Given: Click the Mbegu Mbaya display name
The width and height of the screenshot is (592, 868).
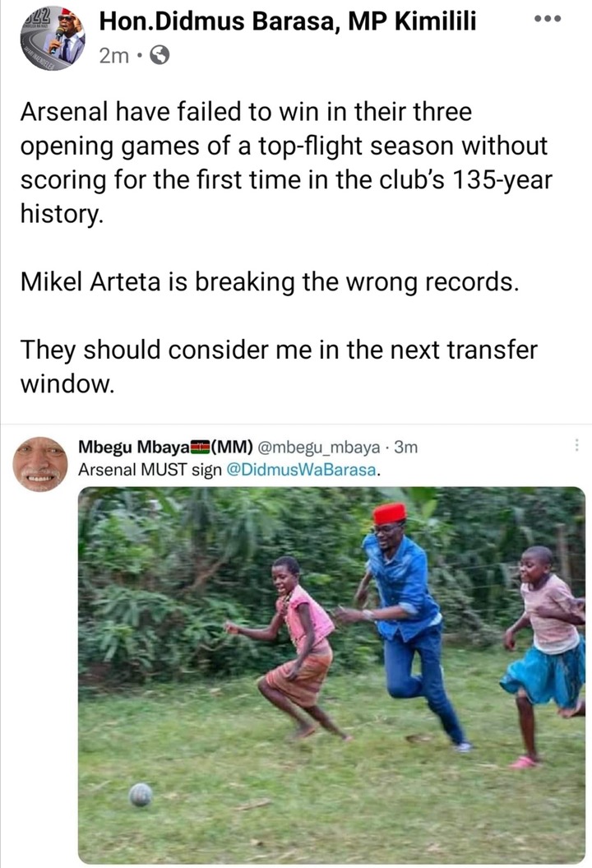Looking at the screenshot, I should click(133, 446).
